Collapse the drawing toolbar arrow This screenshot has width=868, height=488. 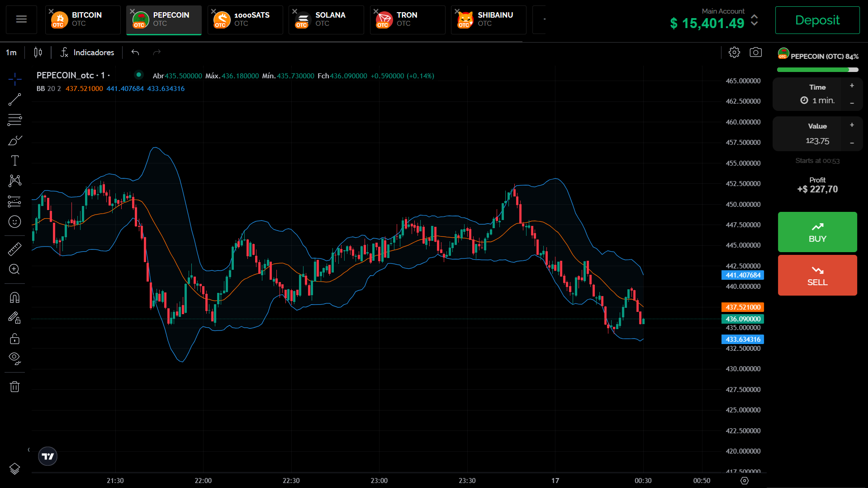tap(28, 450)
